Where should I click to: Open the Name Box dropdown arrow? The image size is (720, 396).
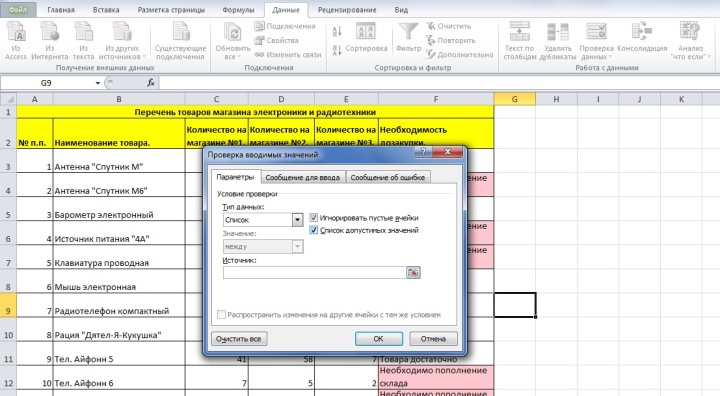click(x=97, y=83)
